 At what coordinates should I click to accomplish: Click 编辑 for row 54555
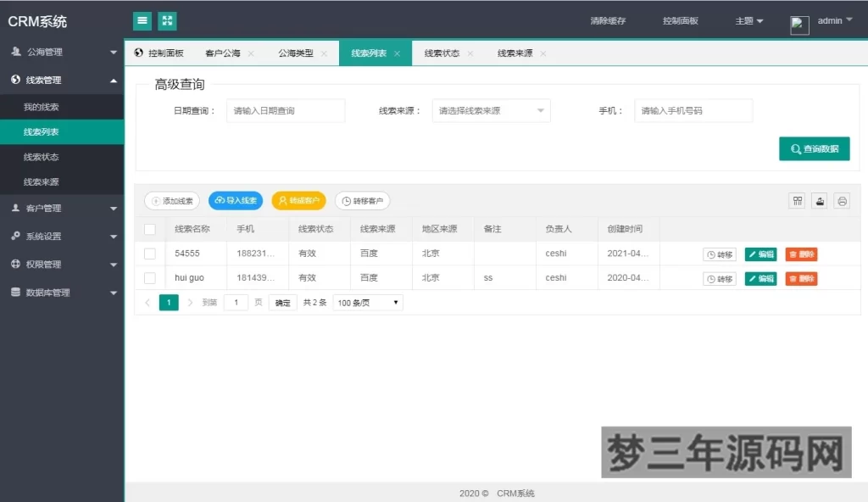pyautogui.click(x=760, y=254)
